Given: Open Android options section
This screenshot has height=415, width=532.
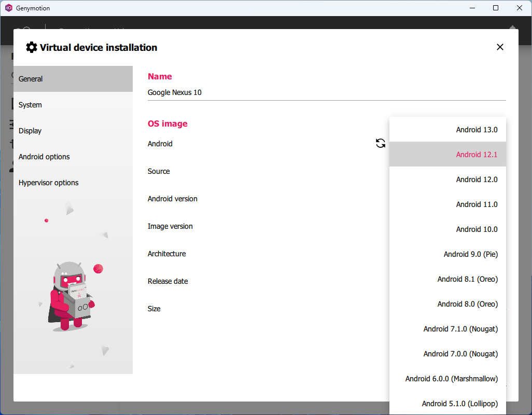Looking at the screenshot, I should pyautogui.click(x=73, y=157).
